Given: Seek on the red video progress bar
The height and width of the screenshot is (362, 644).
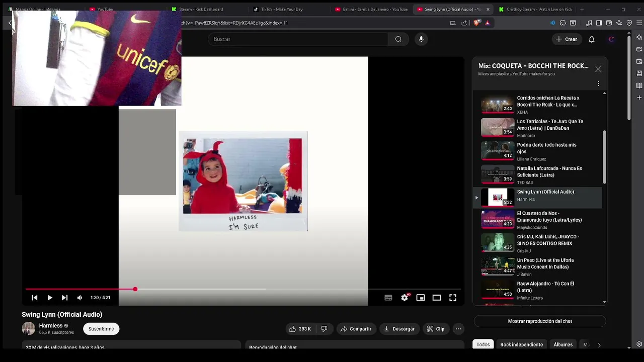Looking at the screenshot, I should 243,289.
